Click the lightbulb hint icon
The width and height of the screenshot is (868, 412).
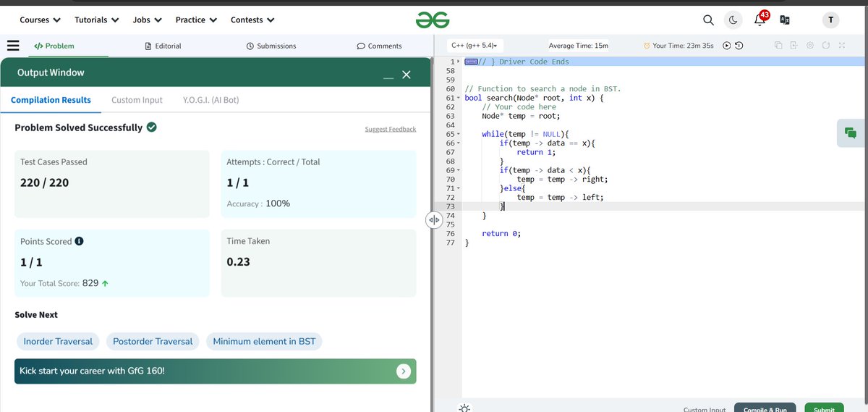(x=464, y=408)
